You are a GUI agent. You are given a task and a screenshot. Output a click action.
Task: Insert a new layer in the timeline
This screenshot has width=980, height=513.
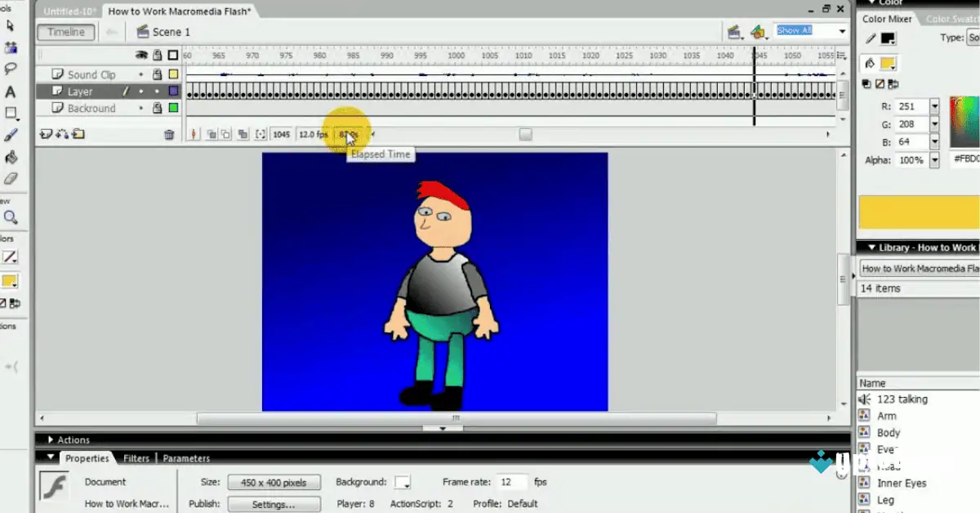[45, 133]
